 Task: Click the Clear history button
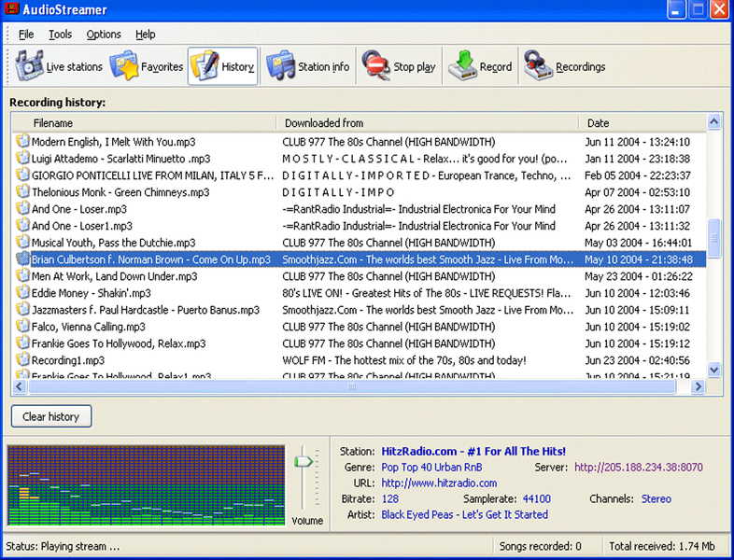click(x=51, y=416)
